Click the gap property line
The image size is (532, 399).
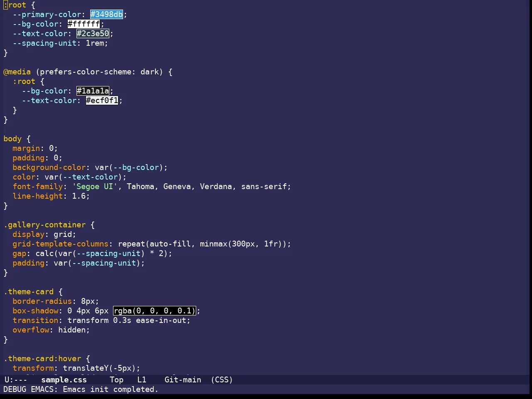(x=92, y=254)
